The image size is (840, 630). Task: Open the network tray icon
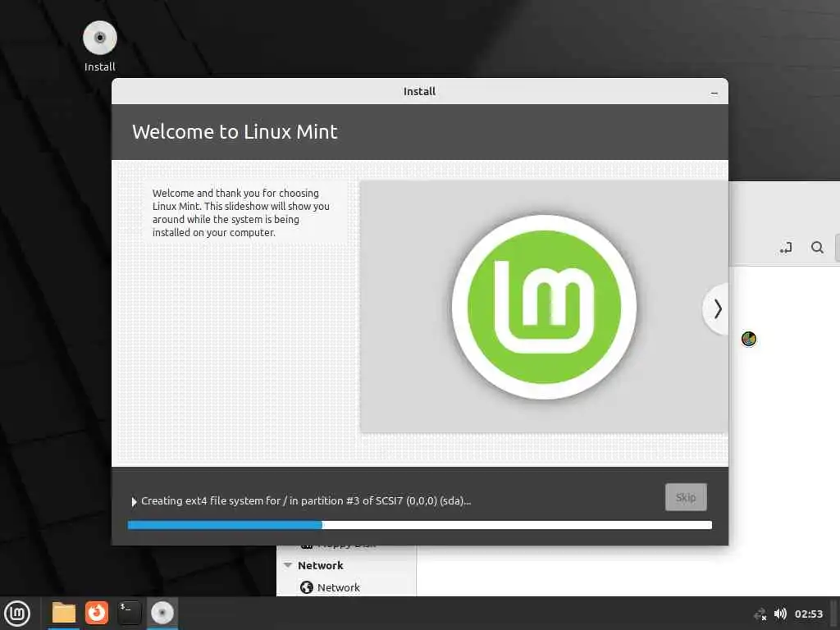760,614
